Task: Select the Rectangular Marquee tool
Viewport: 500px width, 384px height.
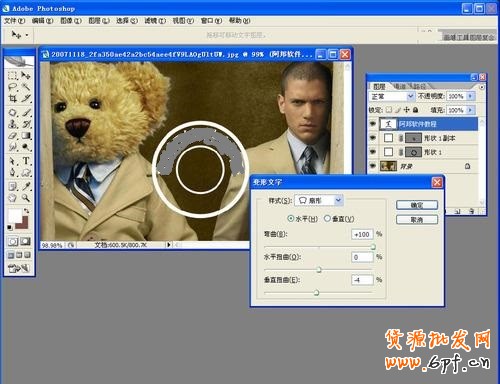Action: click(13, 75)
